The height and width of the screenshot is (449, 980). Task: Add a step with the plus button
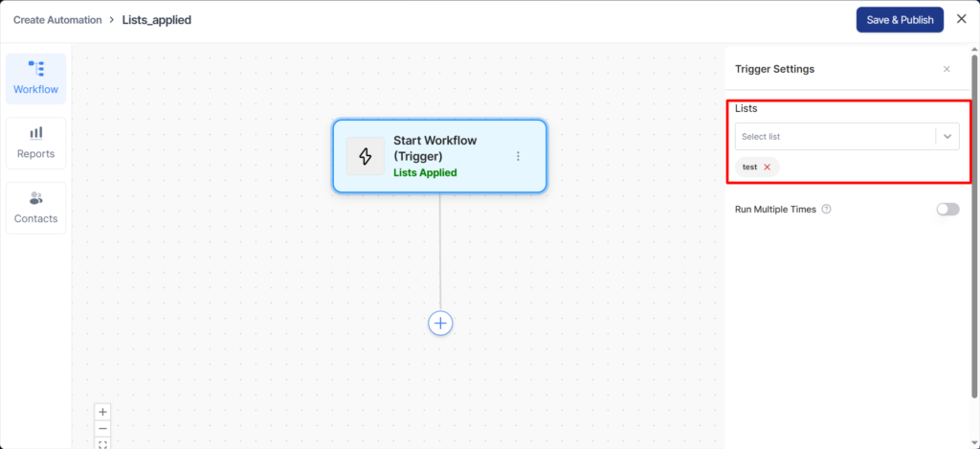(x=440, y=324)
